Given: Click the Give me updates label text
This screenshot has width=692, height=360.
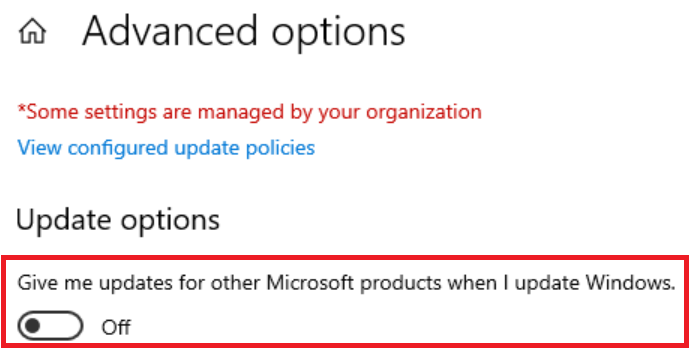Looking at the screenshot, I should [346, 283].
